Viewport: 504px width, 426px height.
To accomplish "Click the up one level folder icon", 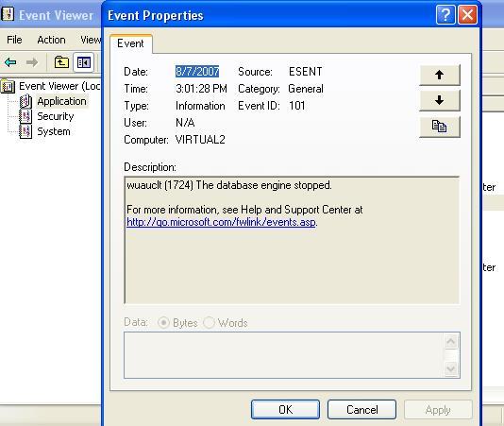I will pos(61,62).
